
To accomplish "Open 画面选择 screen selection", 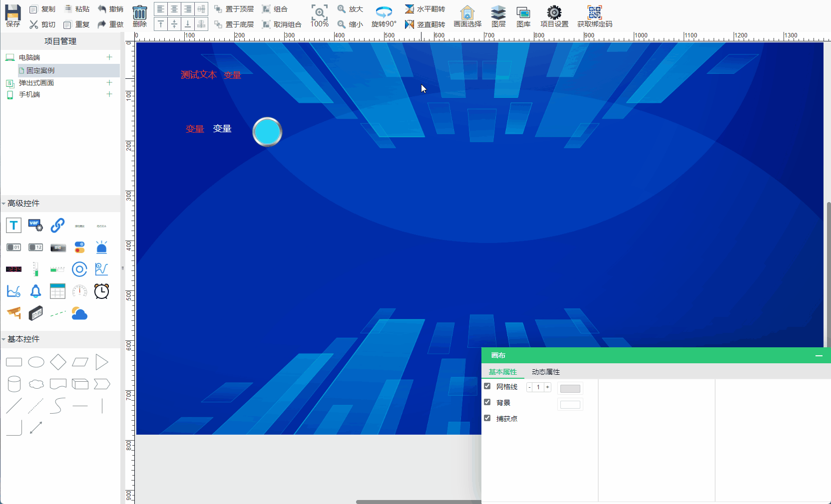I will 467,16.
